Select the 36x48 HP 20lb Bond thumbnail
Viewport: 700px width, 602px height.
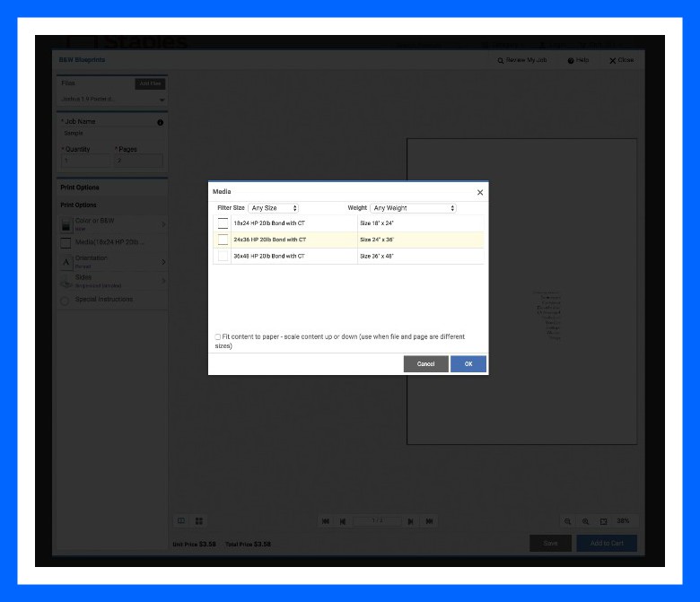point(223,257)
